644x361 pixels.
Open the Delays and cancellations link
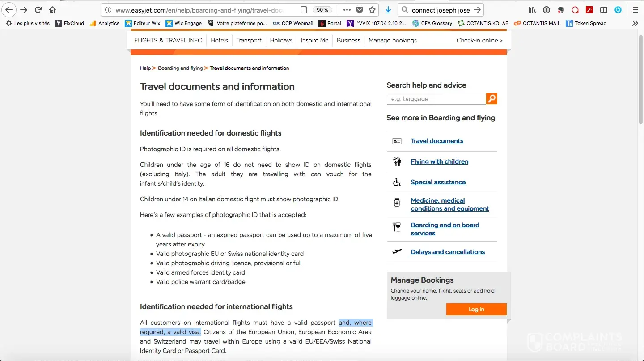(x=448, y=252)
